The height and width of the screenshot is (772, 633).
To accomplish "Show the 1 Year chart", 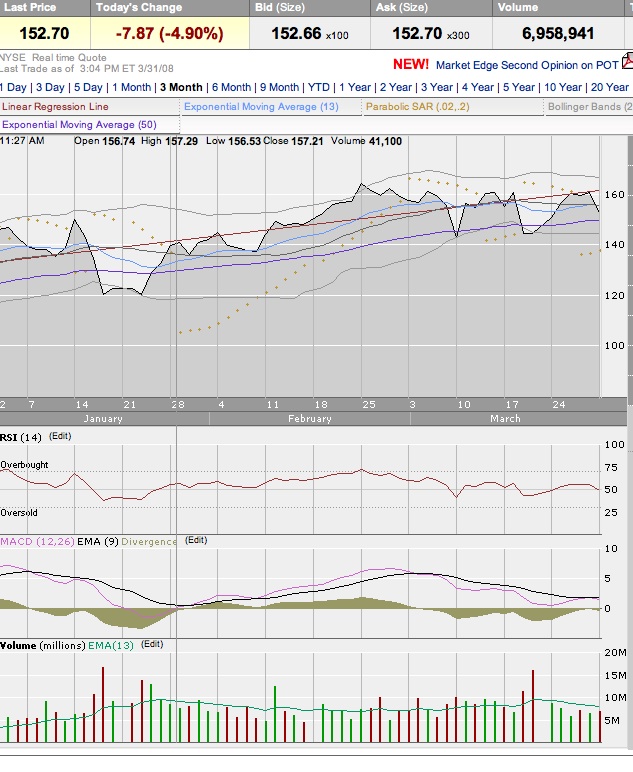I will pos(355,87).
